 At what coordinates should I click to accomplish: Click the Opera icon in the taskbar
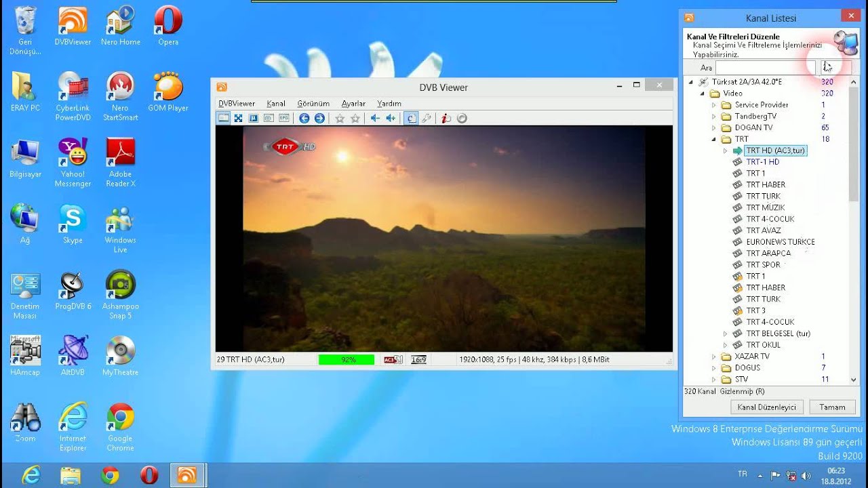(149, 475)
